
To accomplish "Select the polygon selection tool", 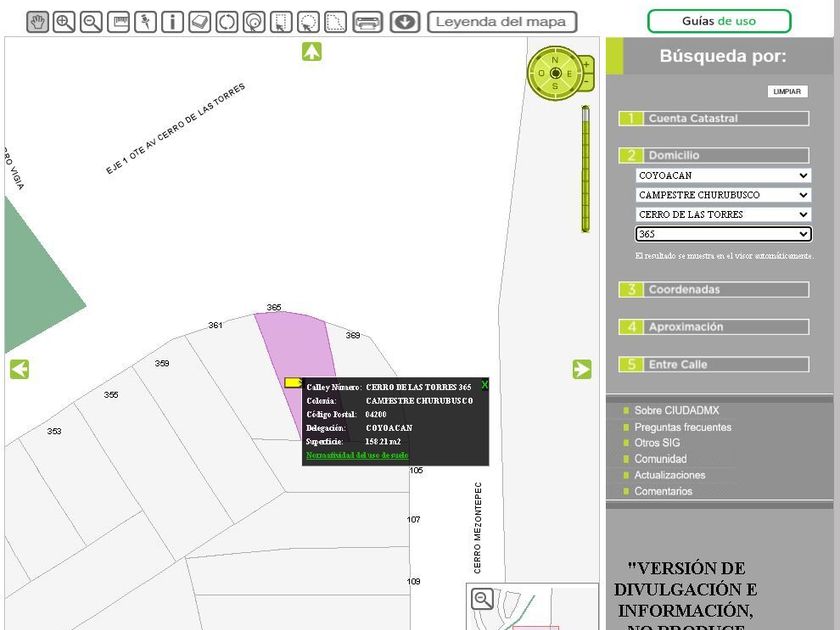I will (x=335, y=22).
